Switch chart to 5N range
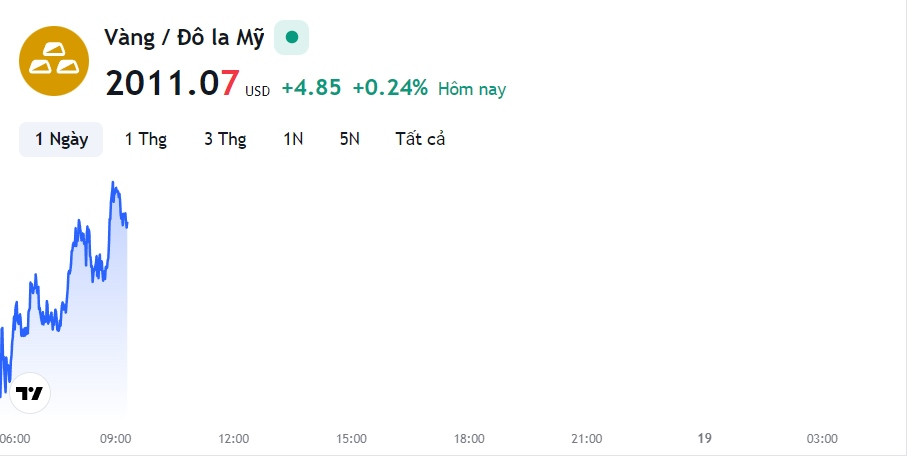The height and width of the screenshot is (465, 913). click(350, 140)
